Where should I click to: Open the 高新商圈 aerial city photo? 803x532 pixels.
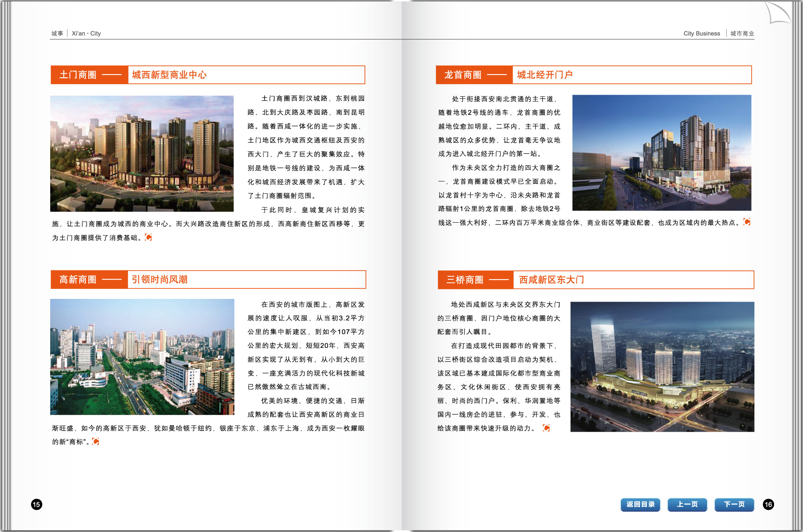click(142, 357)
